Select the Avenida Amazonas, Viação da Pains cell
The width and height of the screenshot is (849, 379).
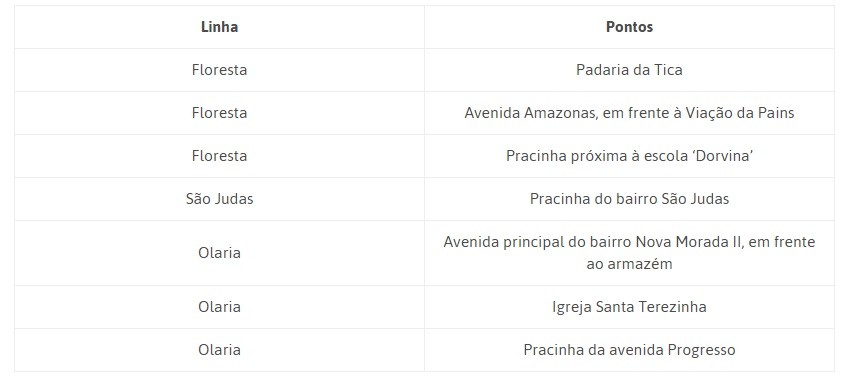tap(629, 113)
